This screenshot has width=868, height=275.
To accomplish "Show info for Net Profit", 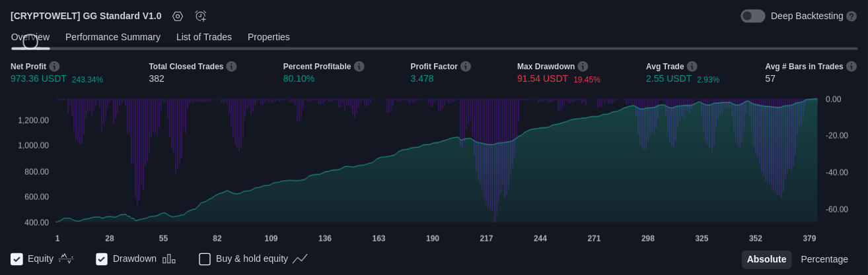I will tap(54, 67).
